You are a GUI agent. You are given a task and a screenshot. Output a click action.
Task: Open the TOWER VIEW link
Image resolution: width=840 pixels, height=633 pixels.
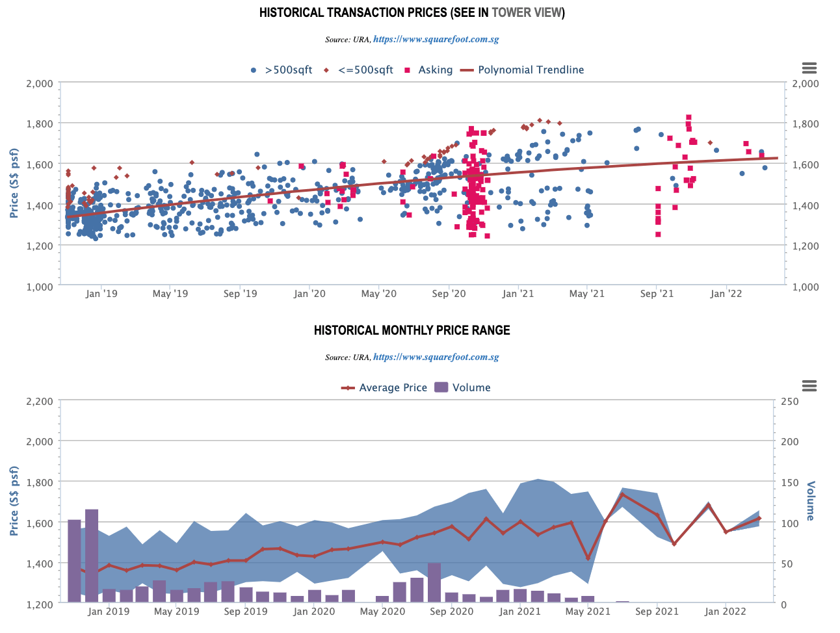pos(528,12)
